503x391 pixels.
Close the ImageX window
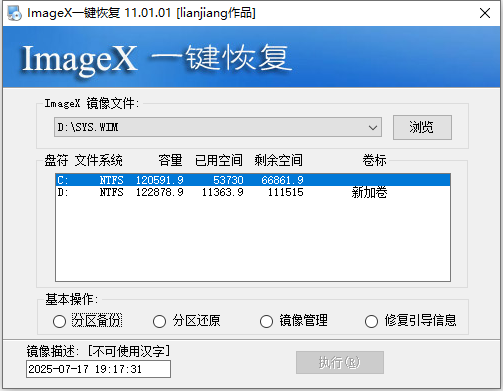485,13
